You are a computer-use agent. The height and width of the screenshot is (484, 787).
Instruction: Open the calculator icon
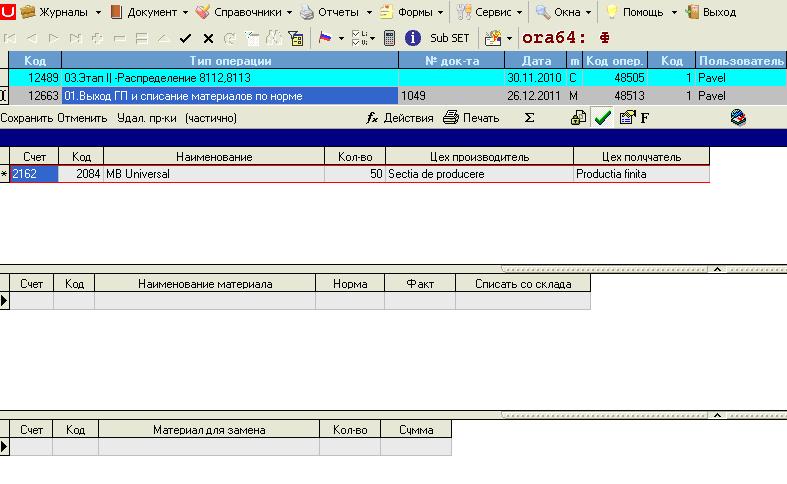point(389,38)
